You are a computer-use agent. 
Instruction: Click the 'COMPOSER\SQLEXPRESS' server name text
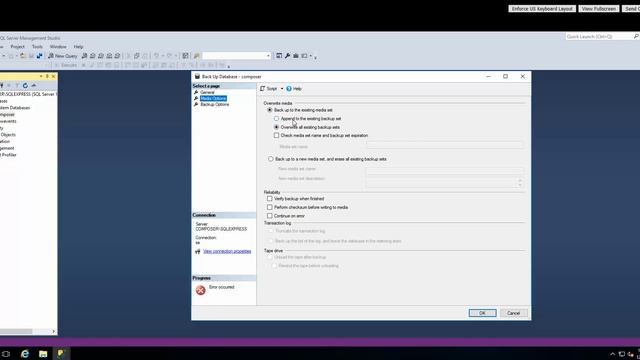click(221, 229)
